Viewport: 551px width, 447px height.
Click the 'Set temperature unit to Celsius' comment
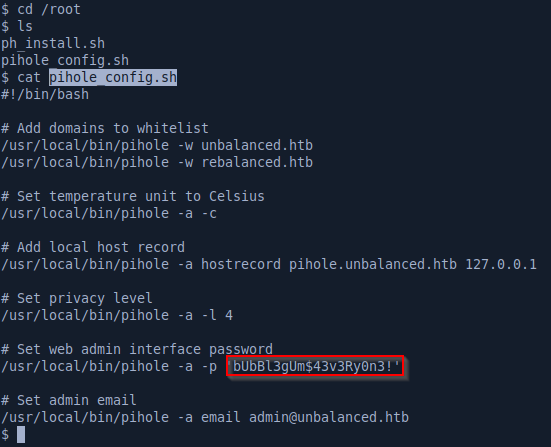click(x=132, y=196)
